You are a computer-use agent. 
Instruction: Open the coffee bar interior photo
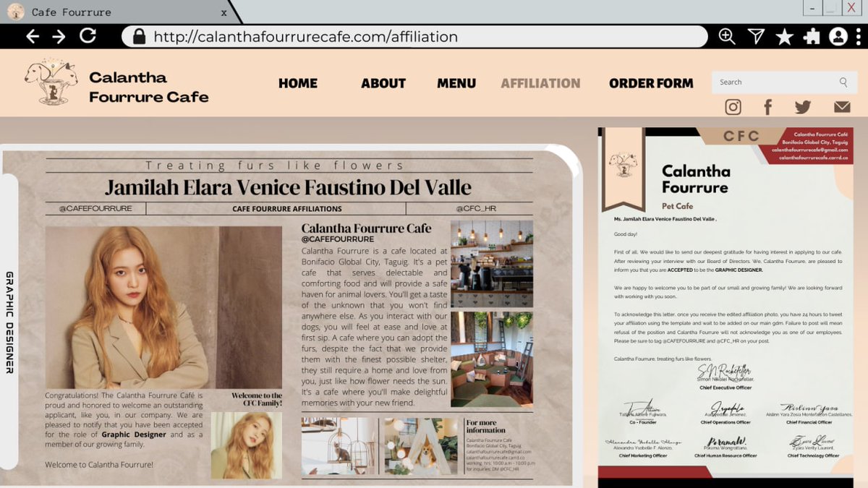(x=492, y=264)
